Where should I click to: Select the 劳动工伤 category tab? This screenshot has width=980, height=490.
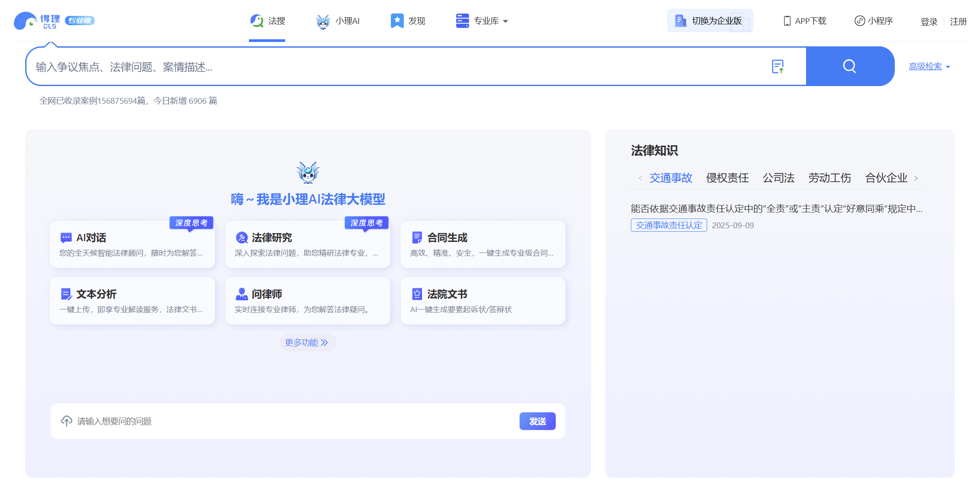830,178
